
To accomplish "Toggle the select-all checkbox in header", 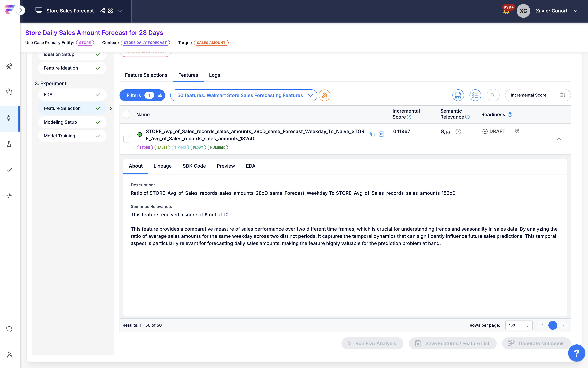I will [126, 114].
